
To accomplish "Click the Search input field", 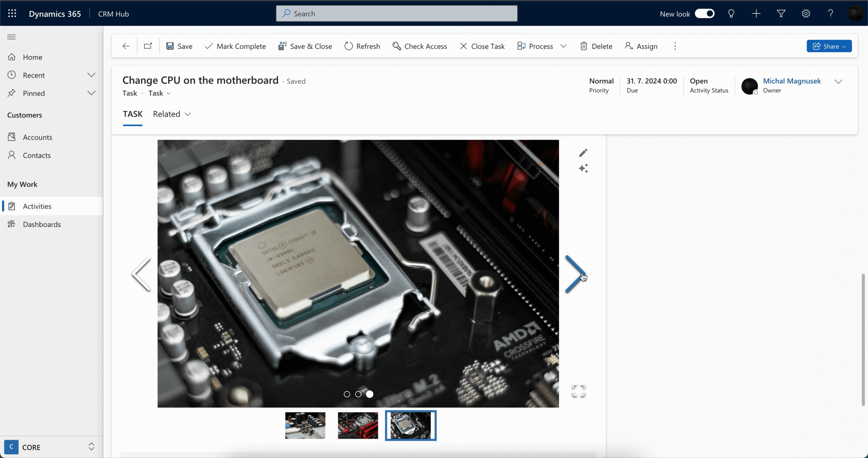I will pyautogui.click(x=397, y=14).
